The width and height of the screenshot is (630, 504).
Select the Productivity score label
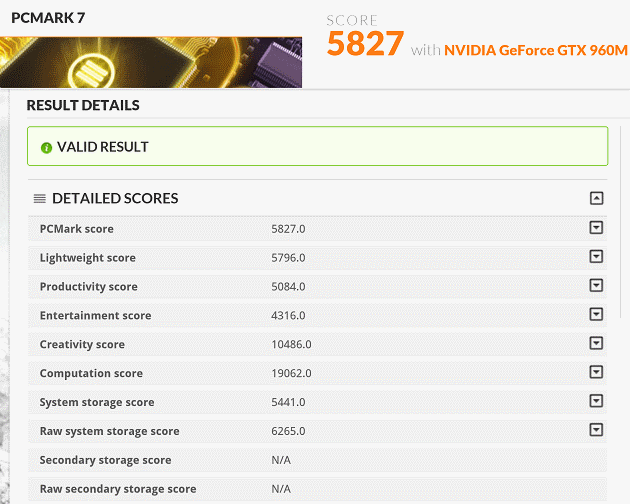[88, 287]
